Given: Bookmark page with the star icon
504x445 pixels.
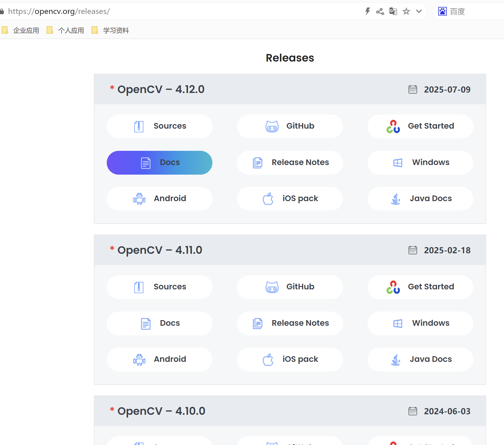Looking at the screenshot, I should (x=406, y=11).
